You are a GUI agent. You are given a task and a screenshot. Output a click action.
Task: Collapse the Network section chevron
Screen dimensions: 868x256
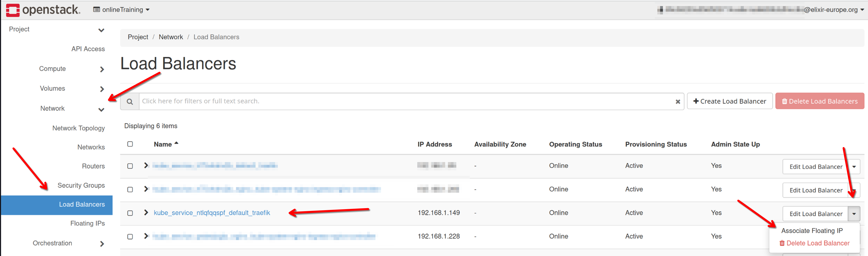tap(101, 109)
